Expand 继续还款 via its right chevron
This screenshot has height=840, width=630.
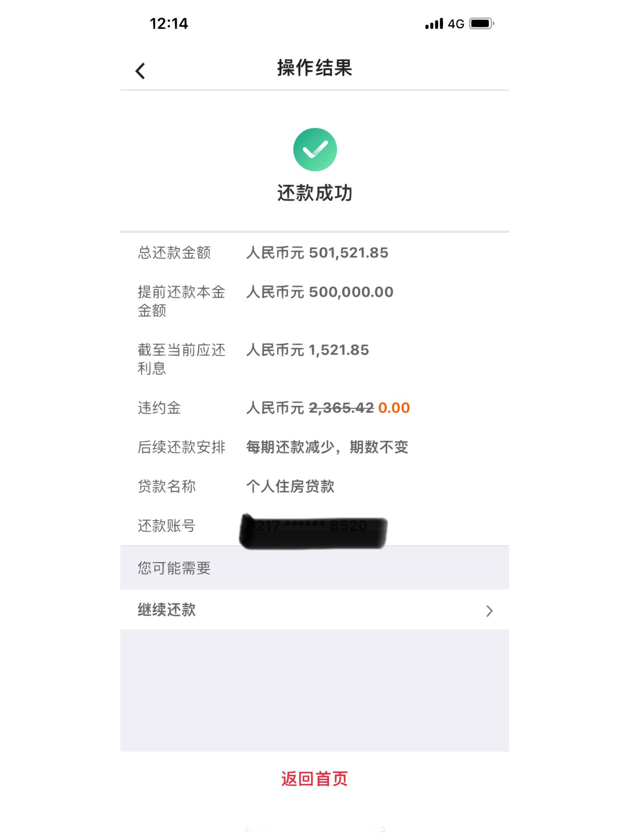click(490, 611)
